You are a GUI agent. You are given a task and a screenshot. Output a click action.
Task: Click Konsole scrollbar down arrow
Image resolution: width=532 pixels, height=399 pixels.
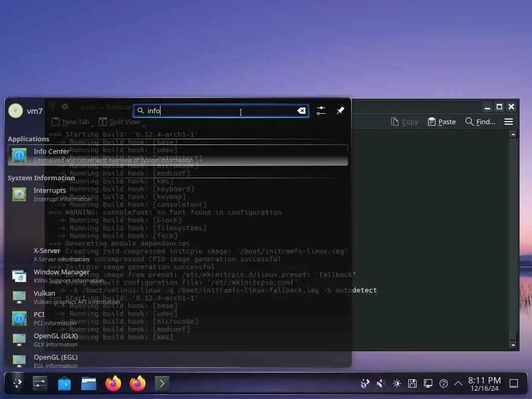click(x=513, y=345)
